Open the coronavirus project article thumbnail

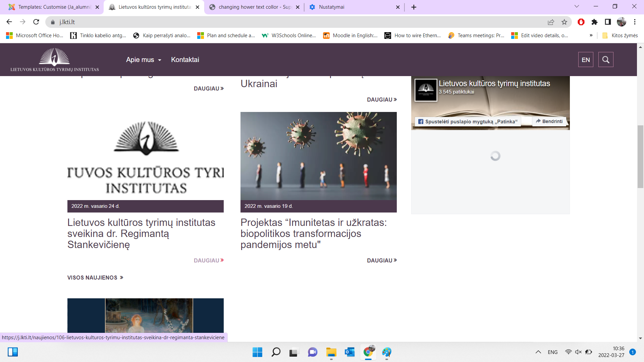pyautogui.click(x=318, y=156)
